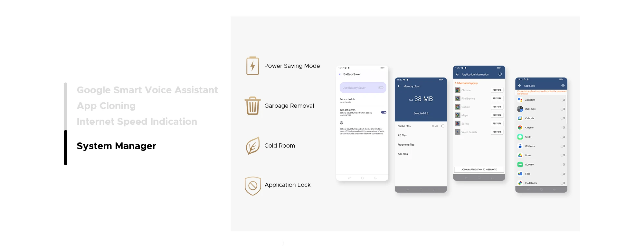Switch to the App Cloning tab
This screenshot has height=246, width=644.
[x=106, y=106]
